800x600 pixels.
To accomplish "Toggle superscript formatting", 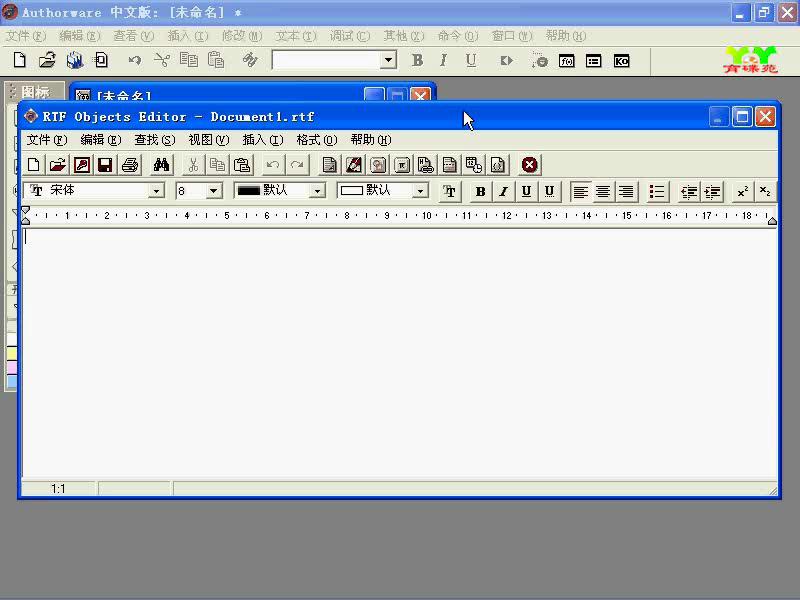I will pyautogui.click(x=742, y=192).
